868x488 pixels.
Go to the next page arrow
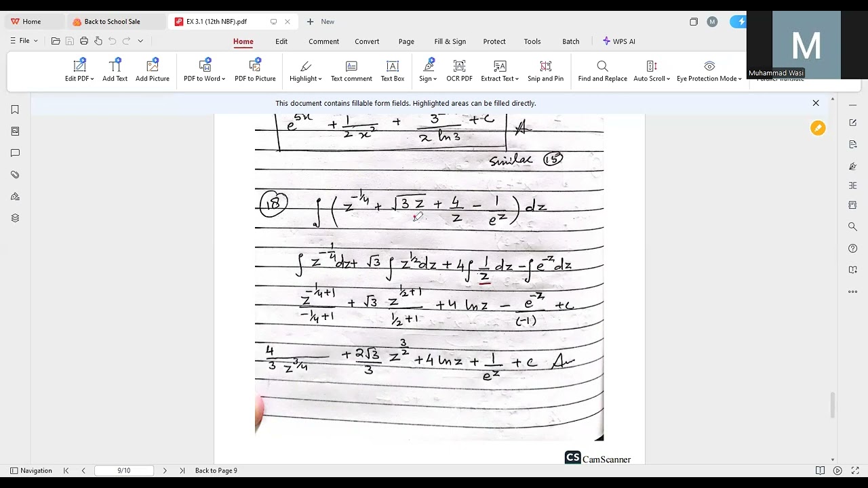[165, 470]
